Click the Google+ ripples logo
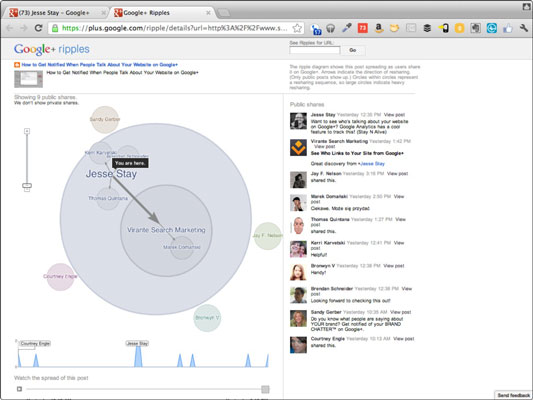The width and height of the screenshot is (533, 400). (52, 50)
